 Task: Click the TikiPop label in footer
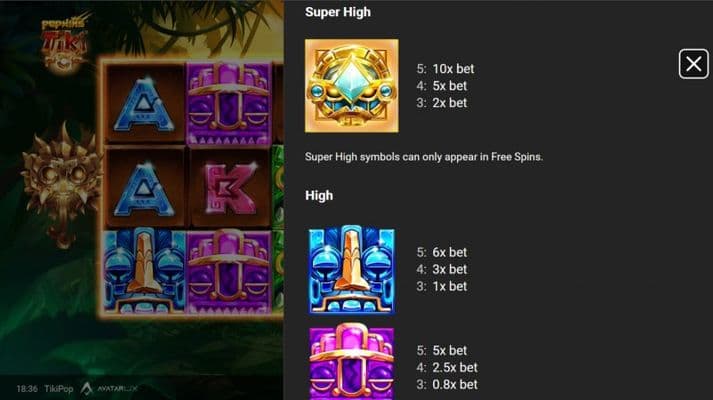tap(59, 389)
